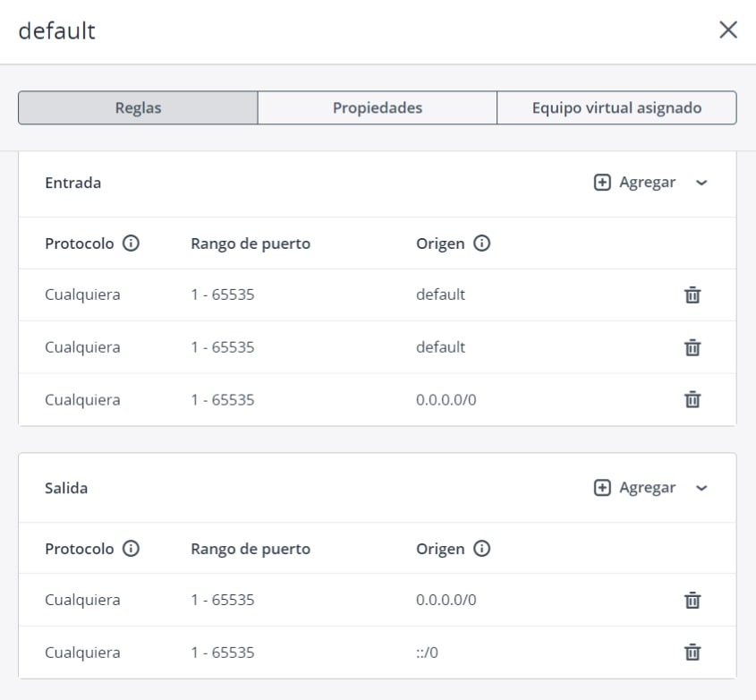Switch to the Reglas tab

point(138,107)
